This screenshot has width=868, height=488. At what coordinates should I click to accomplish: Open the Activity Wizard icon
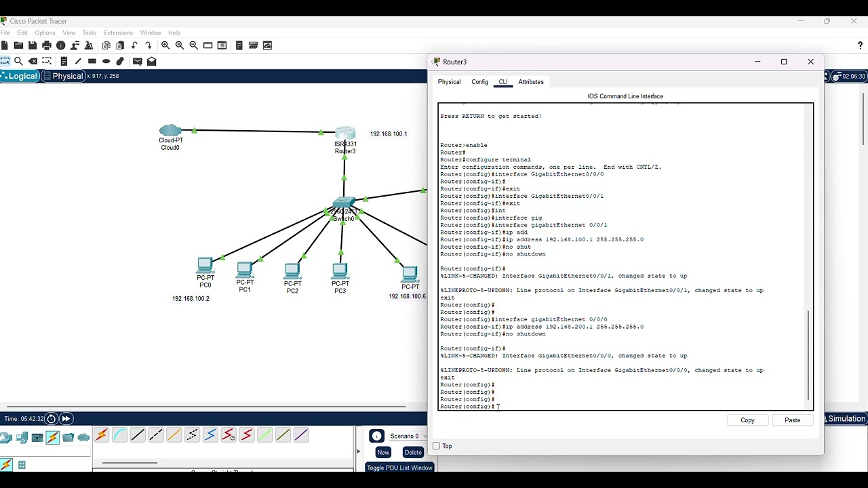(x=89, y=45)
